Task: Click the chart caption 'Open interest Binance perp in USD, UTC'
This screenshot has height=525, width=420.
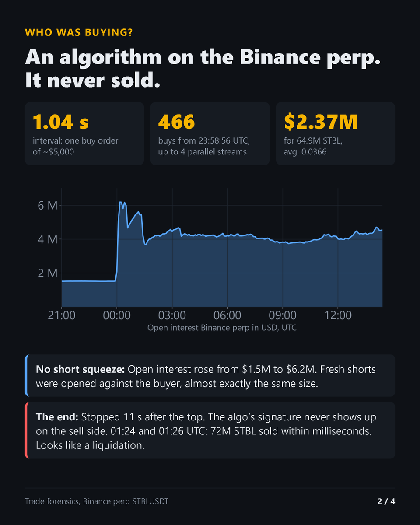Action: (222, 328)
